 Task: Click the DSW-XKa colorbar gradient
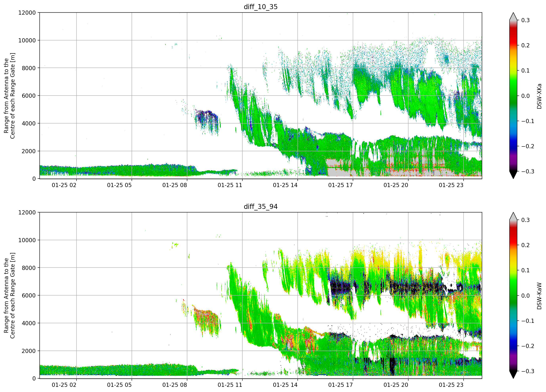(513, 96)
